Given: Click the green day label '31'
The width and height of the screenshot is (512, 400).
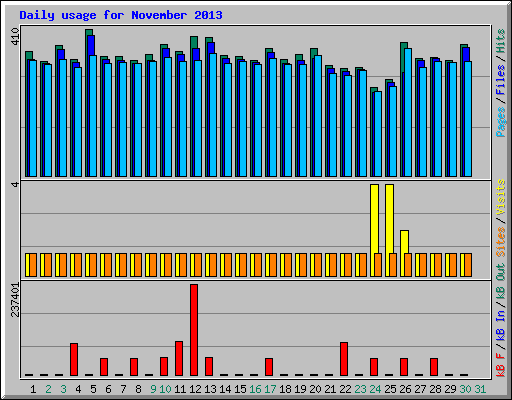Looking at the screenshot, I should pyautogui.click(x=480, y=389).
